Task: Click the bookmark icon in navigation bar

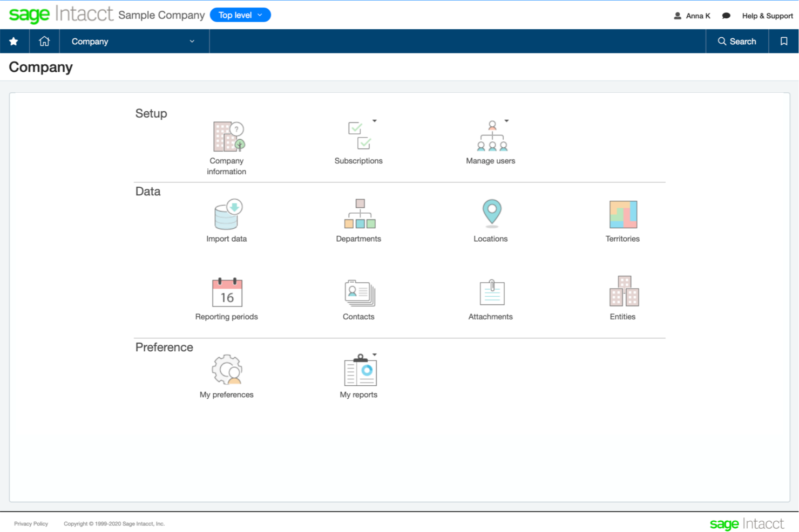Action: tap(783, 42)
